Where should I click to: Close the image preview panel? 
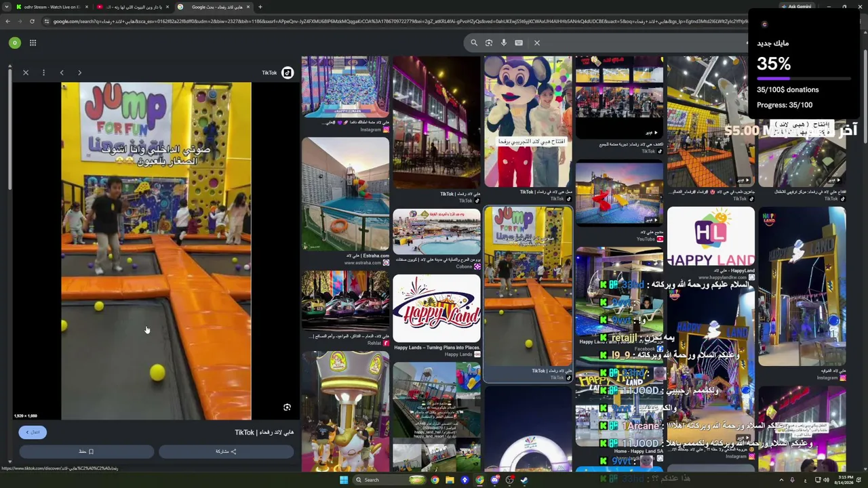(x=26, y=73)
